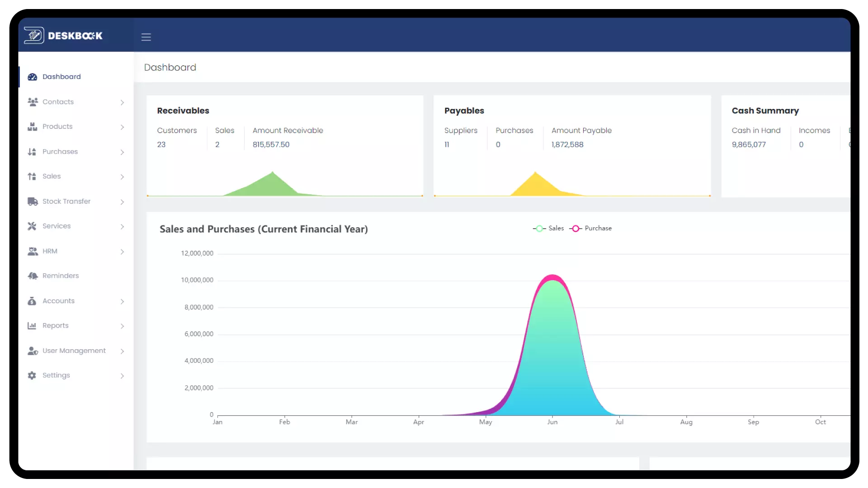The height and width of the screenshot is (488, 868).
Task: Click cash in hand value 9,865,077
Action: click(749, 145)
